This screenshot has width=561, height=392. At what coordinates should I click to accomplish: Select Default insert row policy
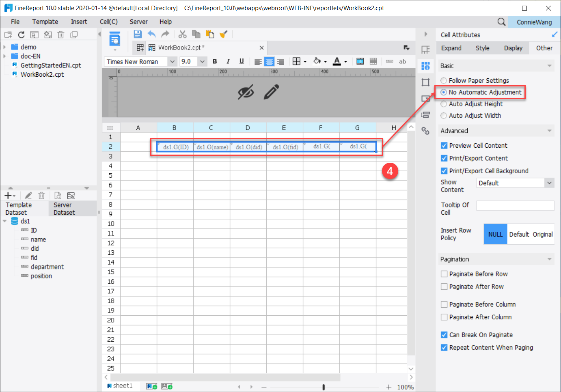[x=519, y=234]
